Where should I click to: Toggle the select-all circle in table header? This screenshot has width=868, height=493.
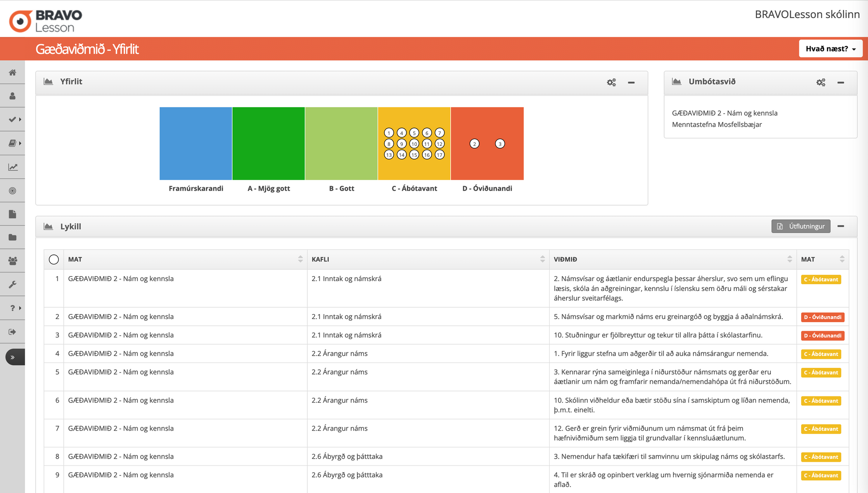pos(54,259)
